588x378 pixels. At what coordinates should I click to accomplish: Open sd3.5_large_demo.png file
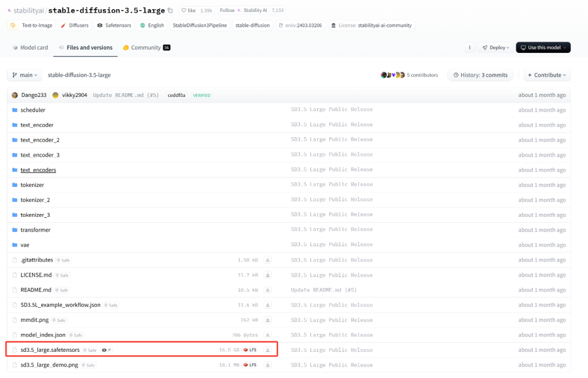click(x=49, y=365)
